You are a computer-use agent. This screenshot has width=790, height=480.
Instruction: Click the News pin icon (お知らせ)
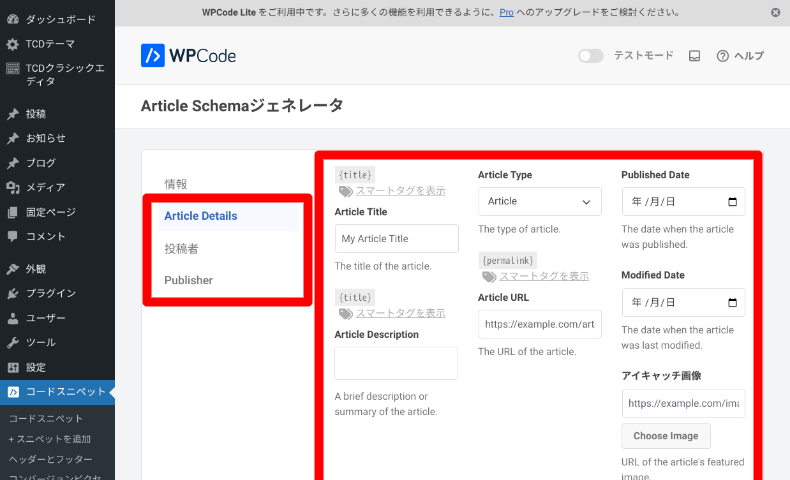(13, 139)
